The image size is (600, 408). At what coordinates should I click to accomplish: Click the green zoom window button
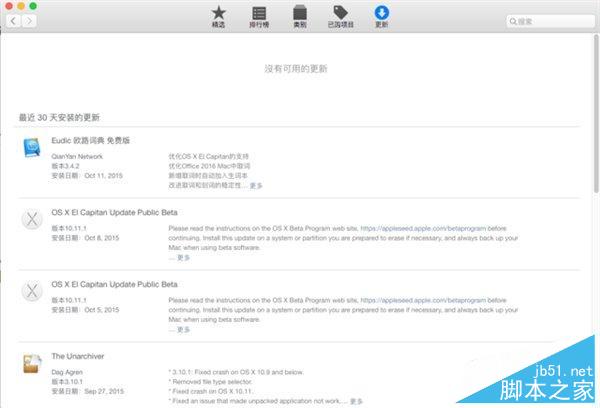33,6
